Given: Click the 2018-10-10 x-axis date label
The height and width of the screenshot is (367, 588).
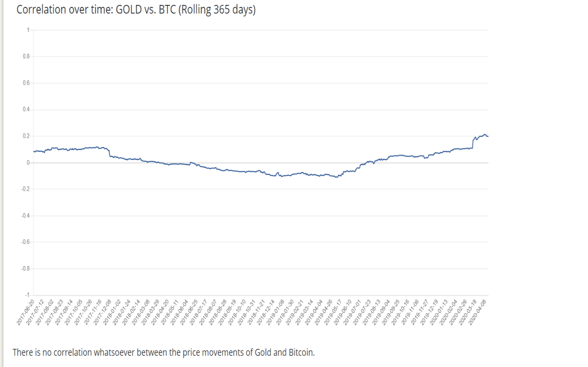Looking at the screenshot, I should click(238, 312).
